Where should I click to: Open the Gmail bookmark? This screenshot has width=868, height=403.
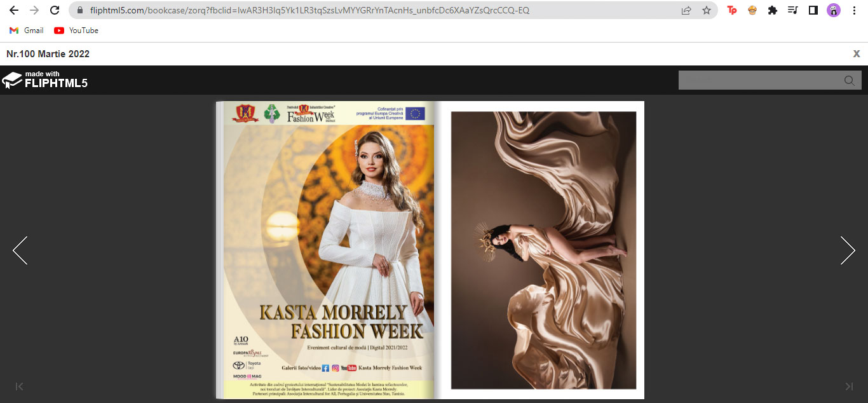coord(27,31)
